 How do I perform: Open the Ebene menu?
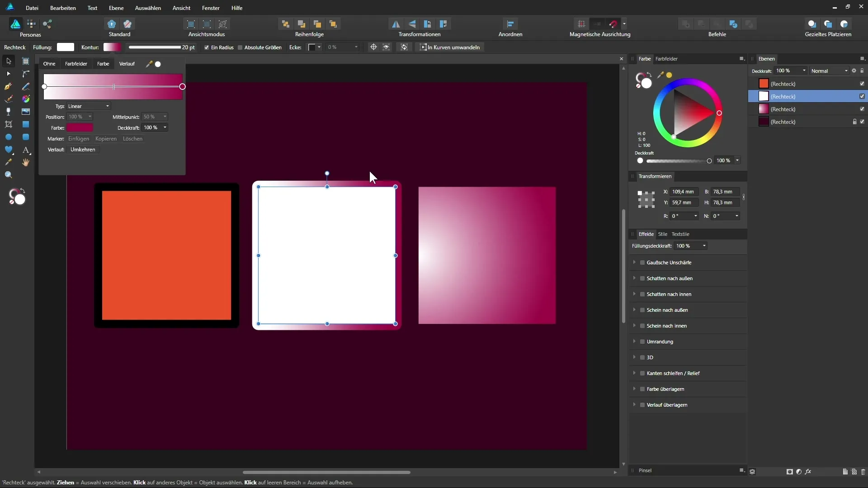pyautogui.click(x=116, y=8)
